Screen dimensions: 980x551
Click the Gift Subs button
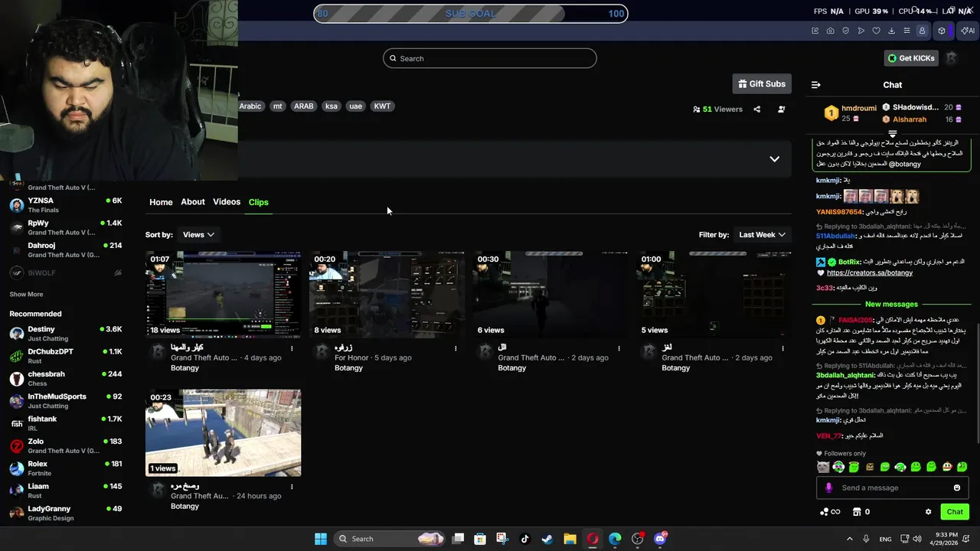(762, 84)
